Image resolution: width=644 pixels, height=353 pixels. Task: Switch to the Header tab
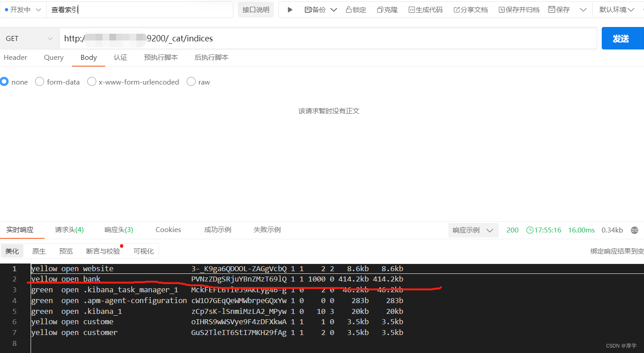tap(15, 58)
